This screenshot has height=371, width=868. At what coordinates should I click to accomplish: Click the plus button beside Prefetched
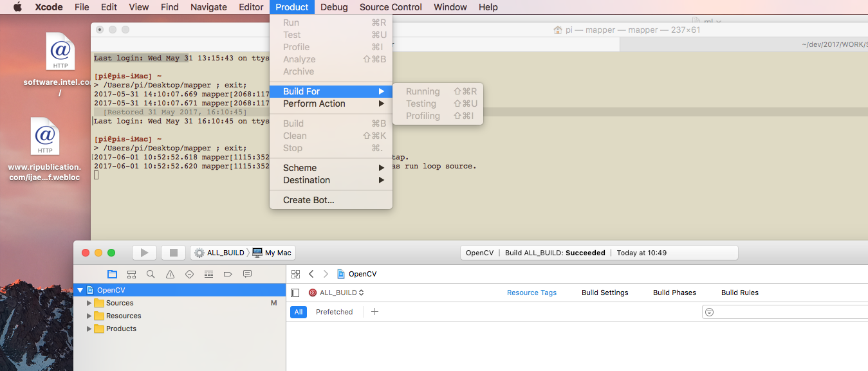[x=375, y=312]
